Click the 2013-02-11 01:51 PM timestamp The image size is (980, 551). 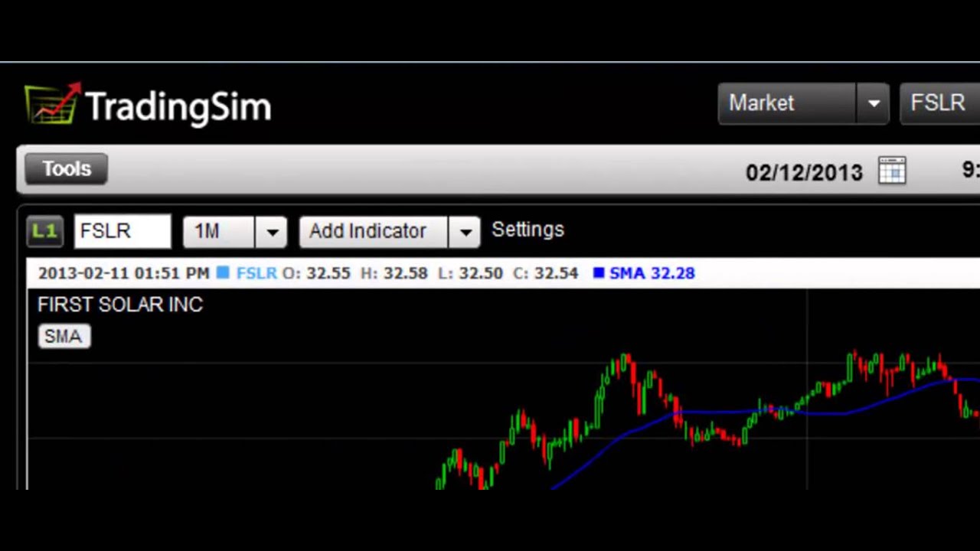(123, 273)
